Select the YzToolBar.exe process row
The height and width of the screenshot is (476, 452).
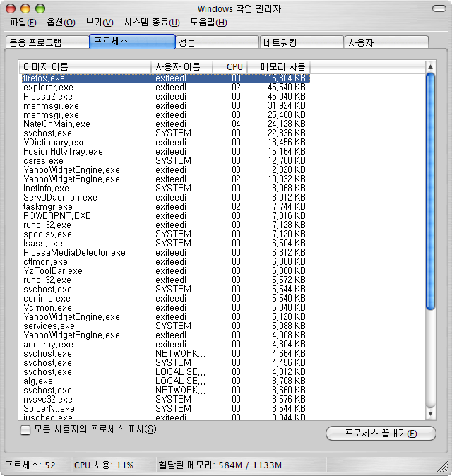166,271
